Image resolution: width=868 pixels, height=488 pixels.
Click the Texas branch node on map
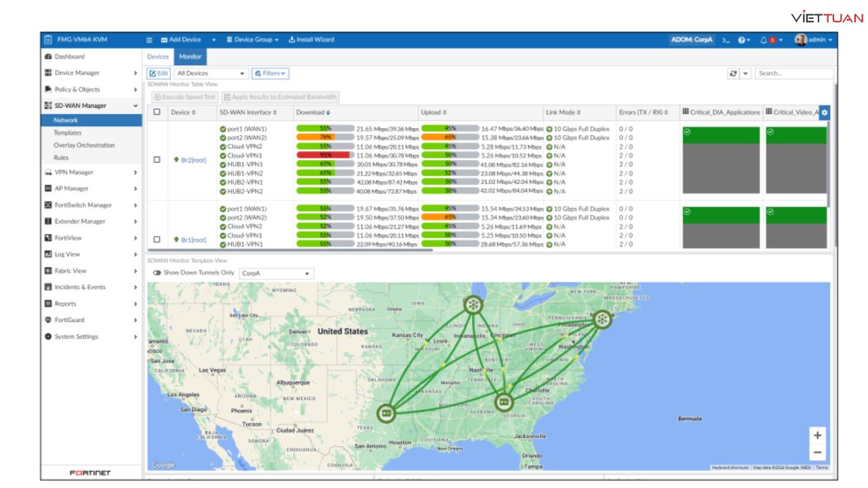pos(387,412)
